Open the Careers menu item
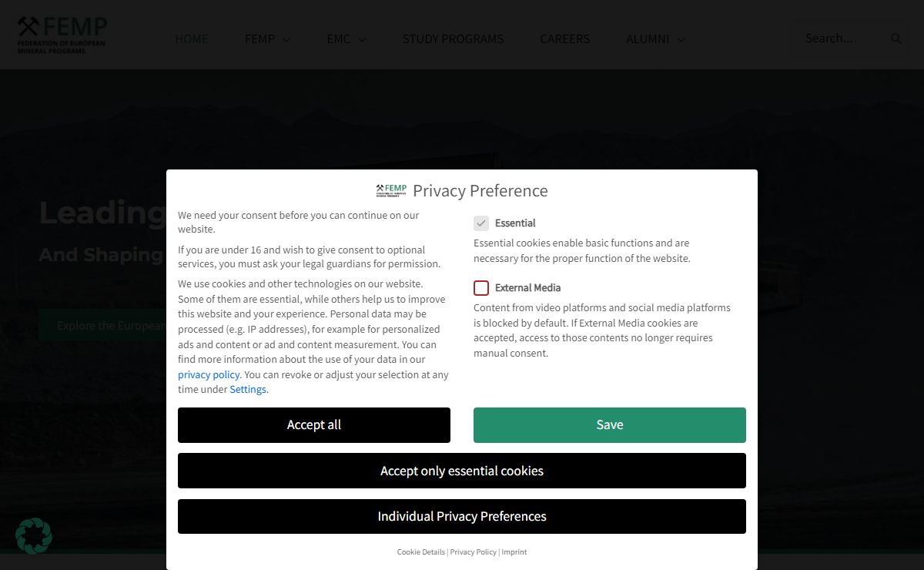Screen dimensions: 924x570 pos(564,39)
